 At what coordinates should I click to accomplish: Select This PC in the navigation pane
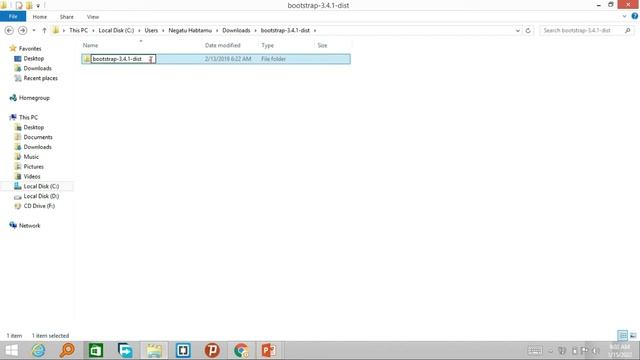coord(29,117)
